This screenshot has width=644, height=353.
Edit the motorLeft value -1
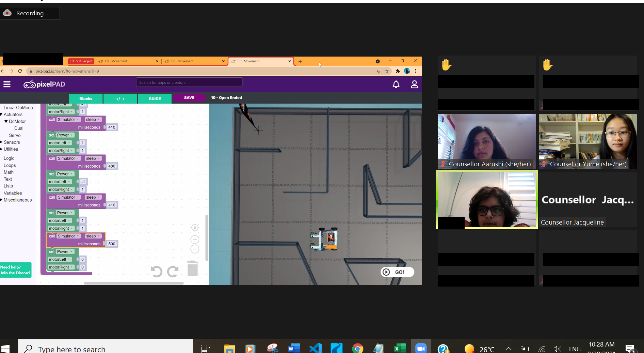(x=83, y=182)
